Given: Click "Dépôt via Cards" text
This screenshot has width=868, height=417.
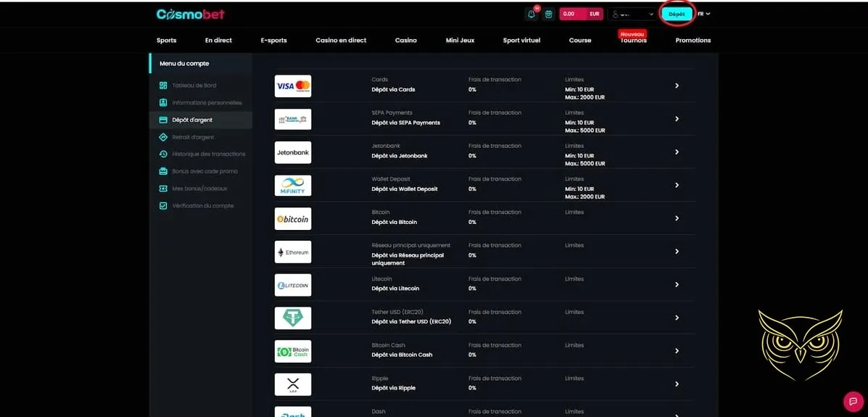Looking at the screenshot, I should coord(393,89).
